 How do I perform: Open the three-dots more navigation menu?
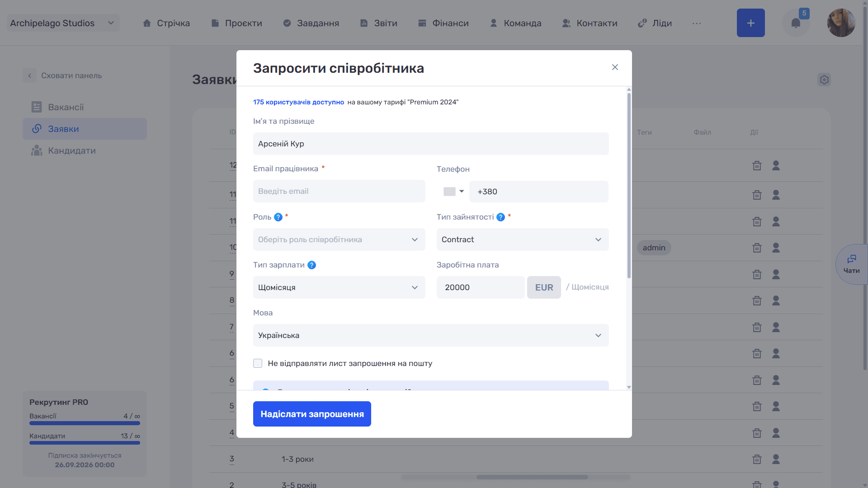(697, 23)
